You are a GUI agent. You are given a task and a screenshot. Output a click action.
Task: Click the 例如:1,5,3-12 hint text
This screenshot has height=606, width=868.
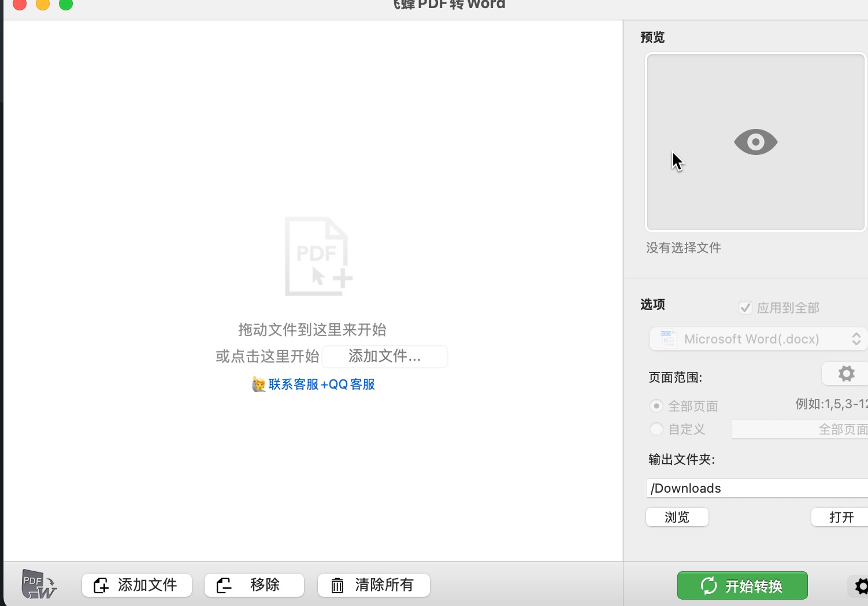point(832,404)
